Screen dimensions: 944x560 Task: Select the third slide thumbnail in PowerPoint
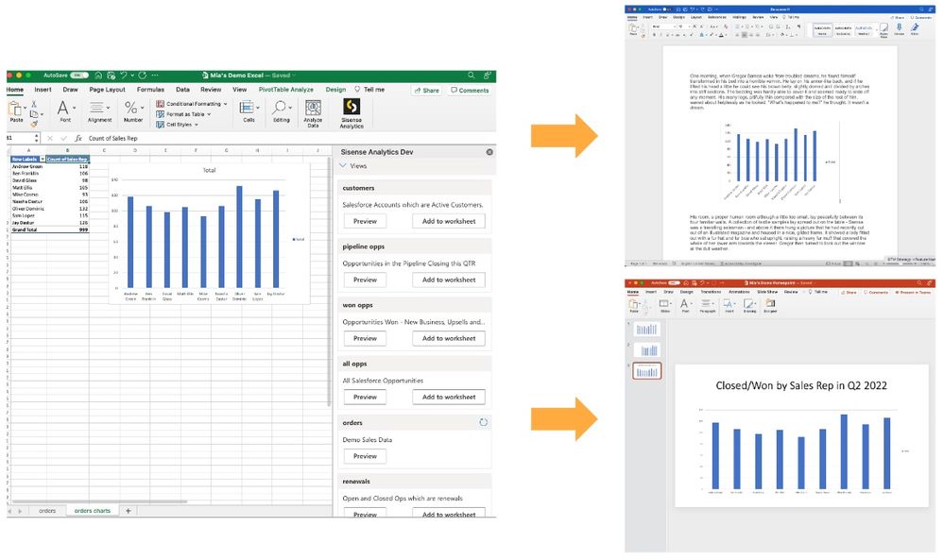point(647,371)
